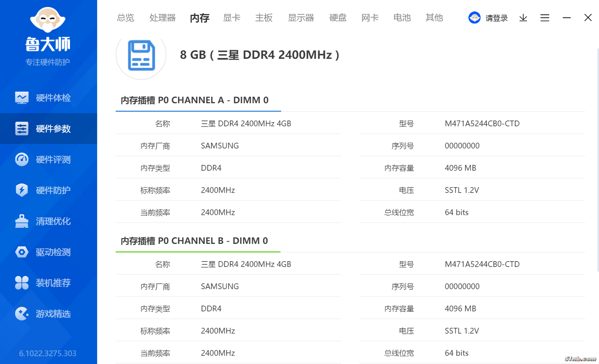The width and height of the screenshot is (599, 364).
Task: Select Channel A manufacturer SAMSUNG
Action: [x=220, y=146]
